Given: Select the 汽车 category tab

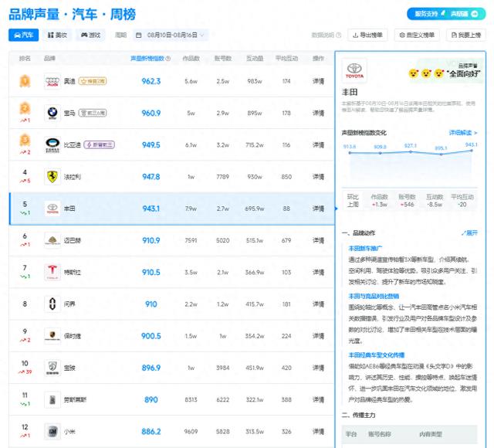Looking at the screenshot, I should coord(23,35).
